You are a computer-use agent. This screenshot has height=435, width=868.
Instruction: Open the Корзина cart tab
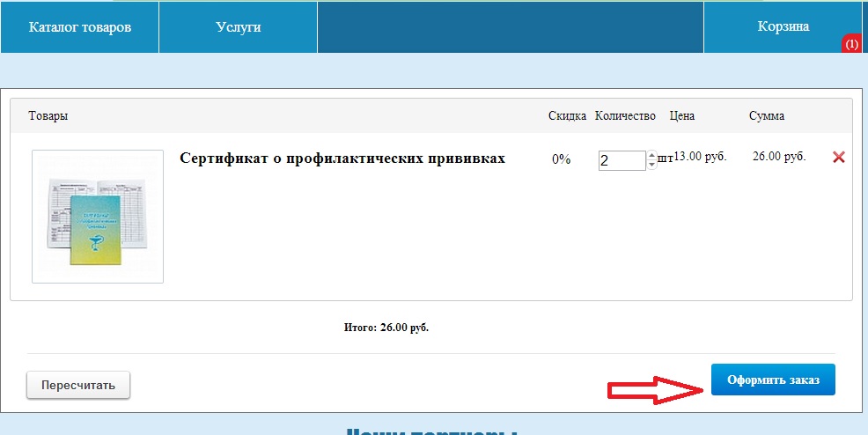[x=783, y=26]
